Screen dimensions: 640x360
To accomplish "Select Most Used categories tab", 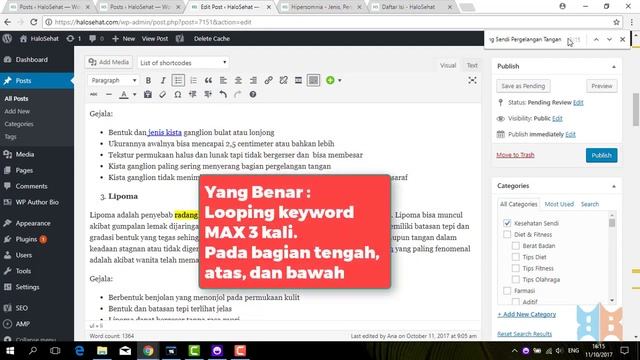I will tap(559, 204).
